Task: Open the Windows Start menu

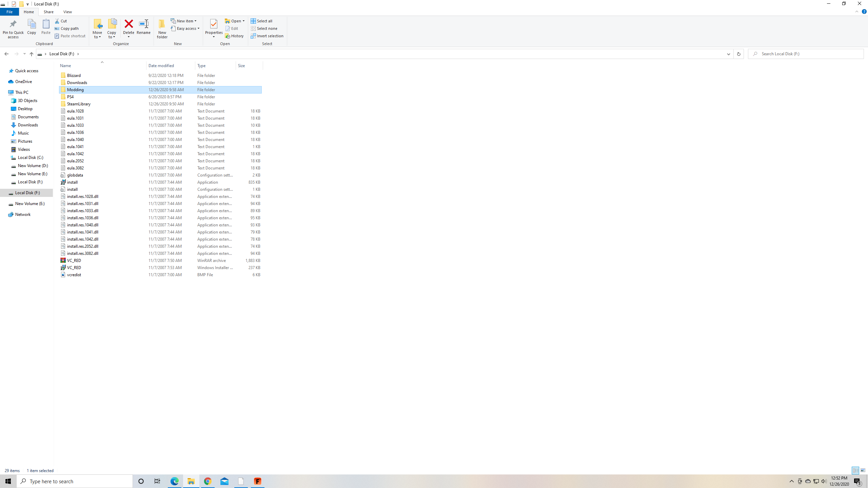Action: tap(8, 481)
